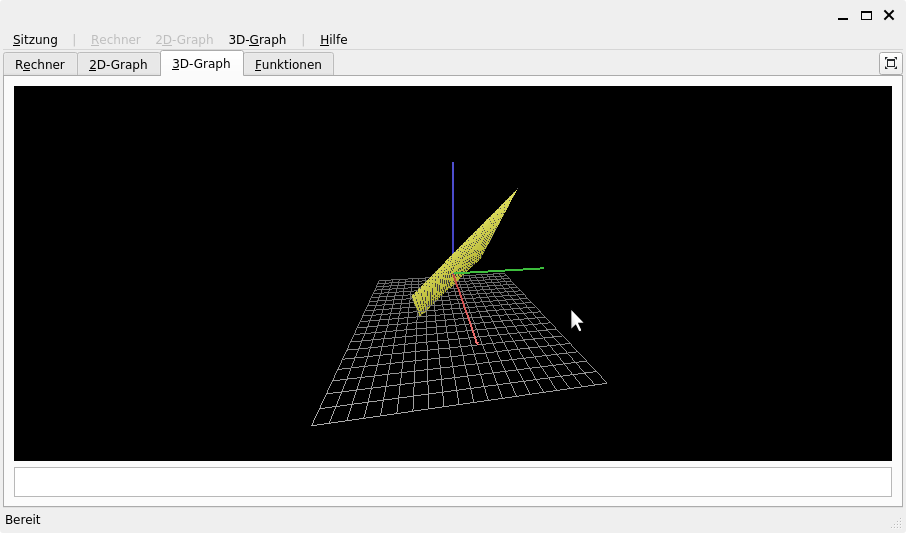Click the full-screen icon beside the tabs
Image resolution: width=906 pixels, height=533 pixels.
[890, 63]
